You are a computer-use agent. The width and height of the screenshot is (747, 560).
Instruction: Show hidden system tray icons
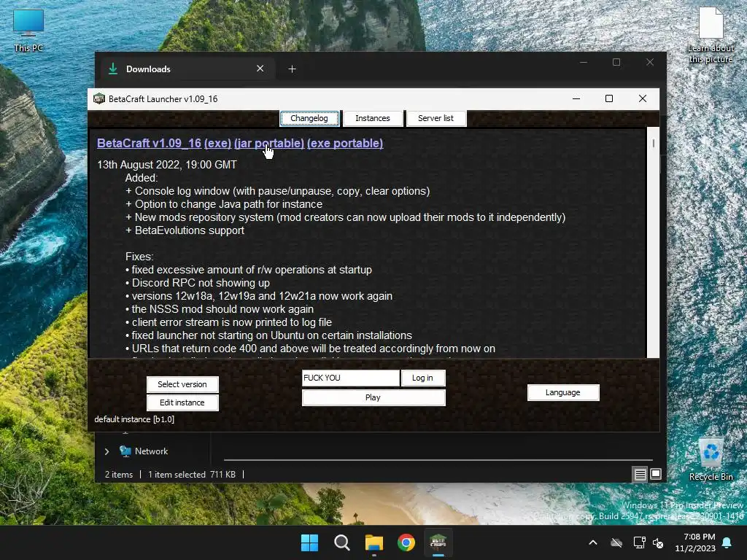(592, 542)
